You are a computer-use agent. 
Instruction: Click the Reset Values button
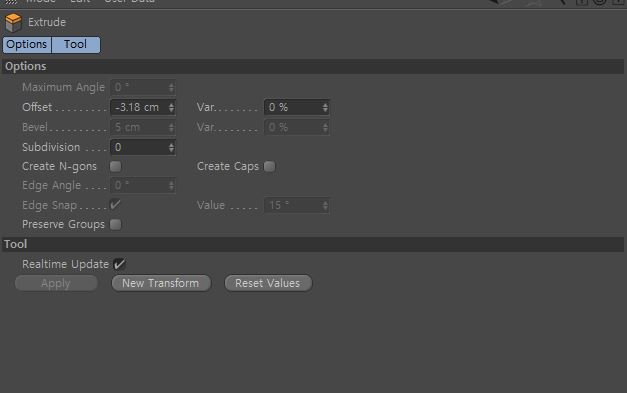point(268,283)
